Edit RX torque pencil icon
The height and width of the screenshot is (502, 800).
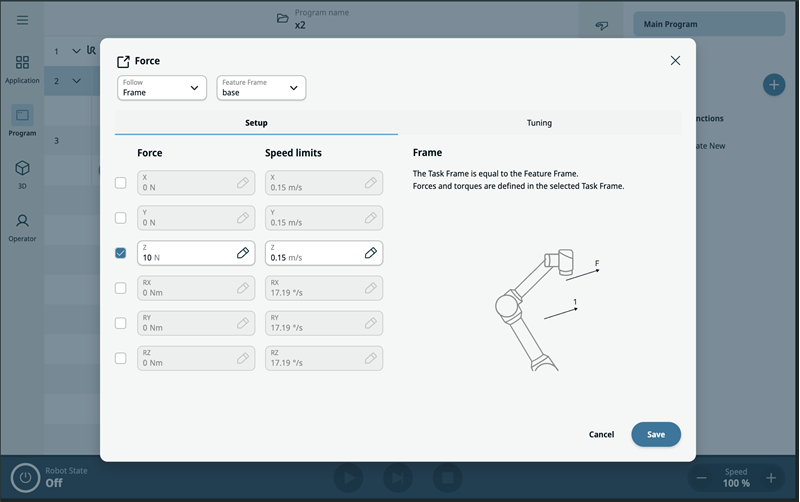(x=243, y=288)
